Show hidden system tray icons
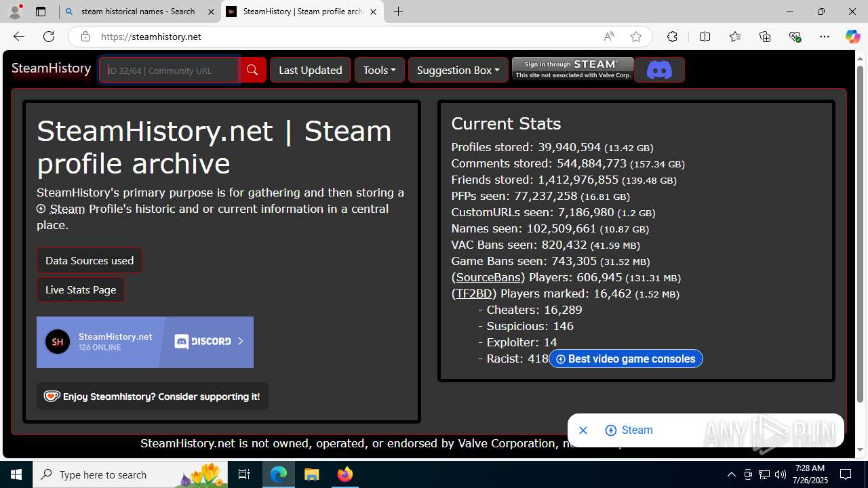Image resolution: width=868 pixels, height=488 pixels. (x=731, y=474)
